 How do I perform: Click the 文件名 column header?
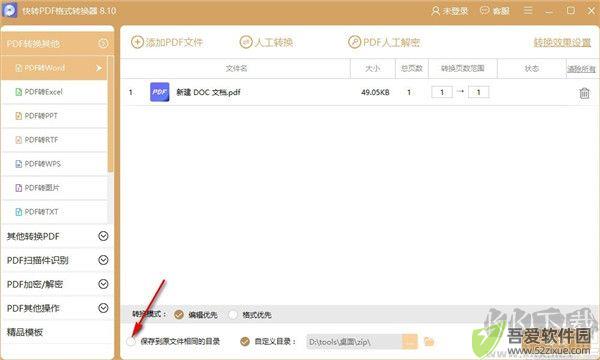pos(236,68)
